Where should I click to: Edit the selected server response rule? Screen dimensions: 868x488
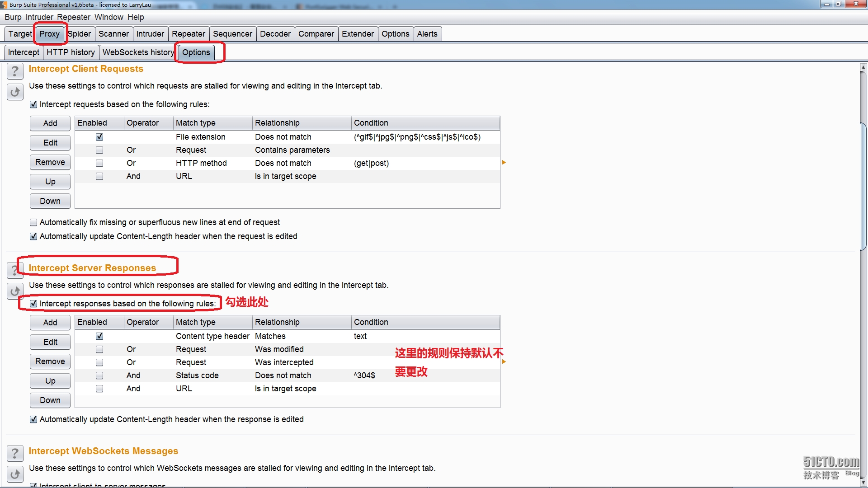tap(50, 342)
